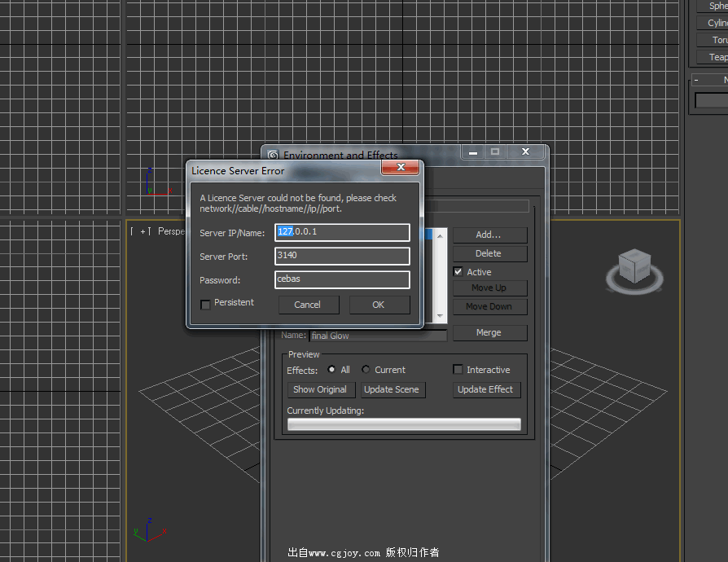The width and height of the screenshot is (728, 562).
Task: Click the Torus primitive button
Action: [x=714, y=40]
